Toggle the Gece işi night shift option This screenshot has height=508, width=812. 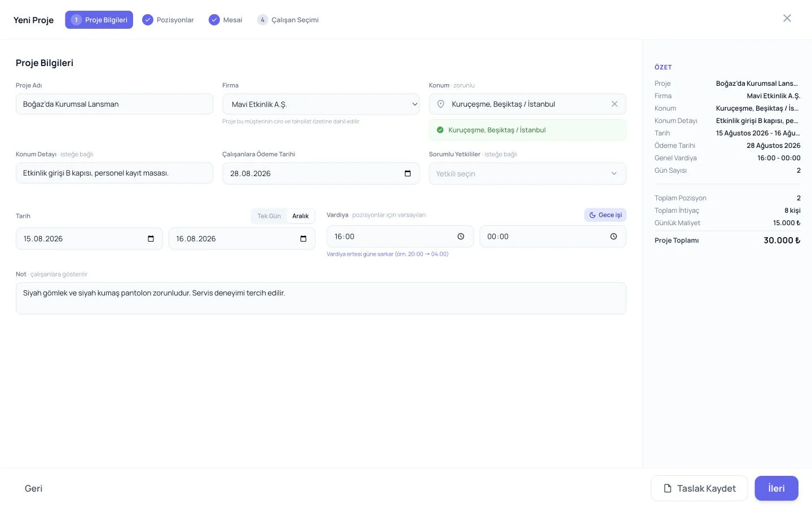pos(605,215)
